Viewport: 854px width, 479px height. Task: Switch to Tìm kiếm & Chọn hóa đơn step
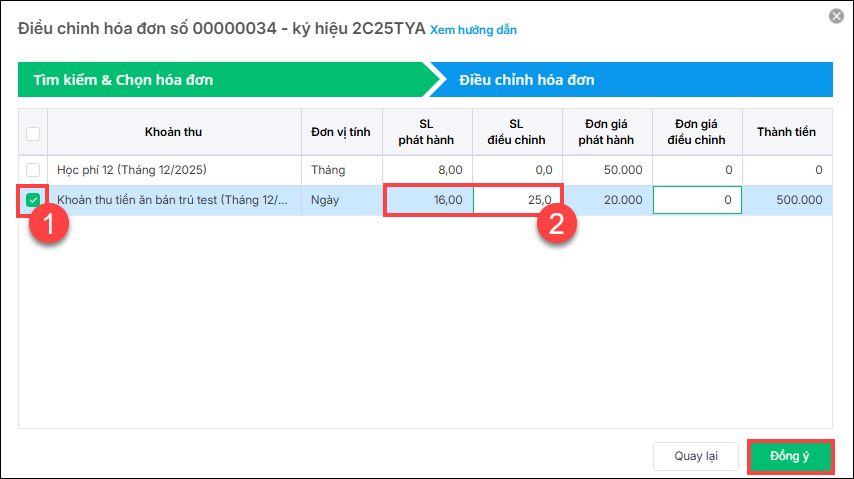222,80
